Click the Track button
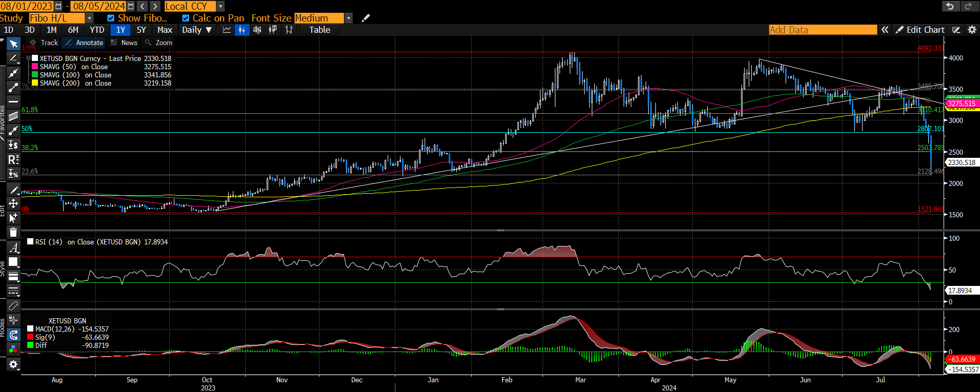 (44, 43)
